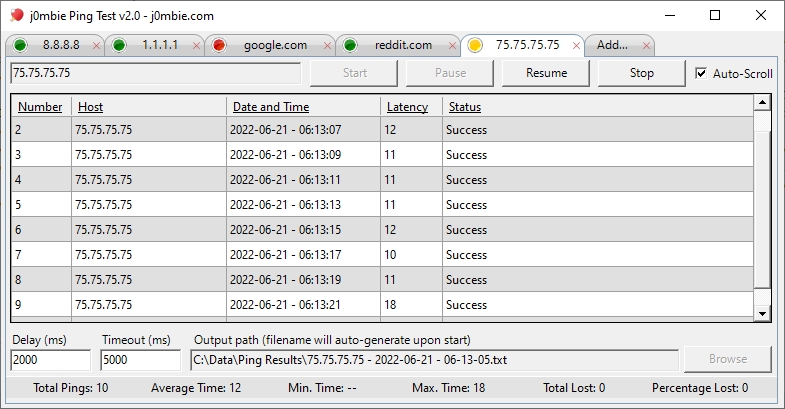Viewport: 785px width, 409px height.
Task: Click the Resume button
Action: coord(546,73)
